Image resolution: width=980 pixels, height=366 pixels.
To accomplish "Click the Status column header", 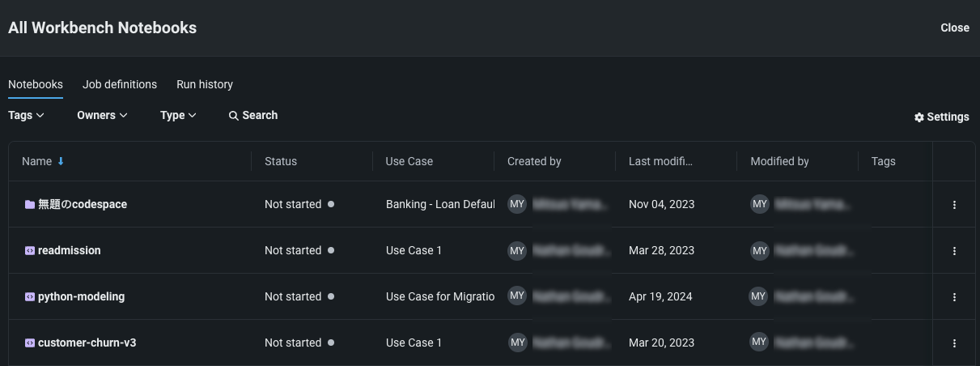I will (x=281, y=161).
